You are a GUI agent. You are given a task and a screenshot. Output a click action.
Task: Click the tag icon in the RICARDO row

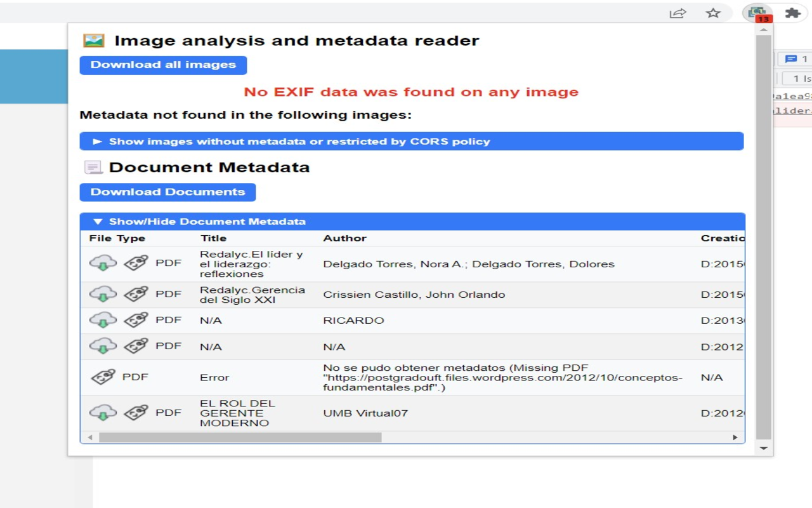point(136,320)
